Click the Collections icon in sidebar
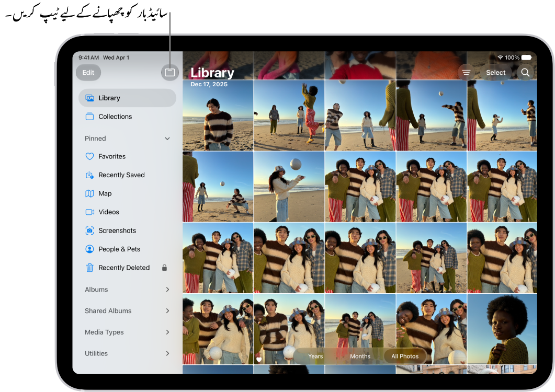555x392 pixels. coord(90,117)
